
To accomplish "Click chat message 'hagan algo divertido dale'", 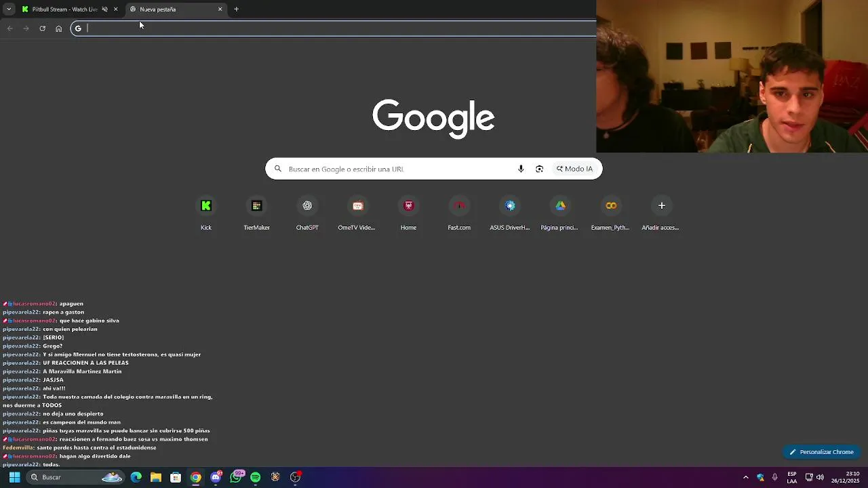I will (x=95, y=456).
